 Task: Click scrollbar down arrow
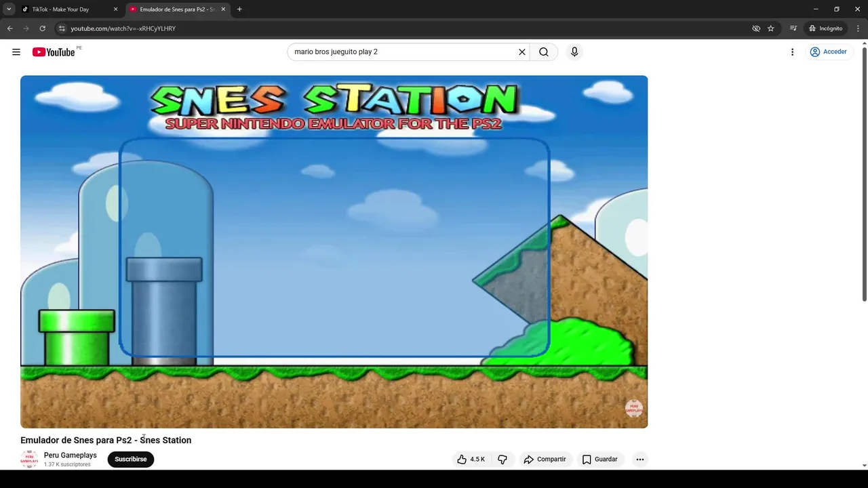(864, 466)
